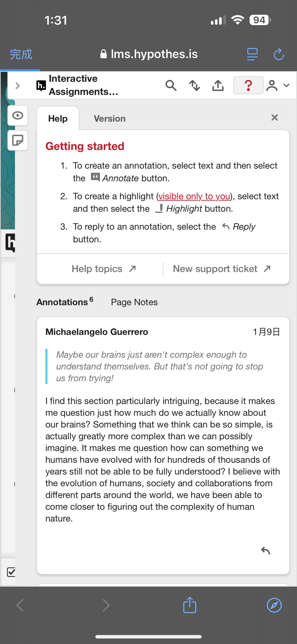This screenshot has height=644, width=297.
Task: Switch to the Version tab
Action: coord(110,118)
